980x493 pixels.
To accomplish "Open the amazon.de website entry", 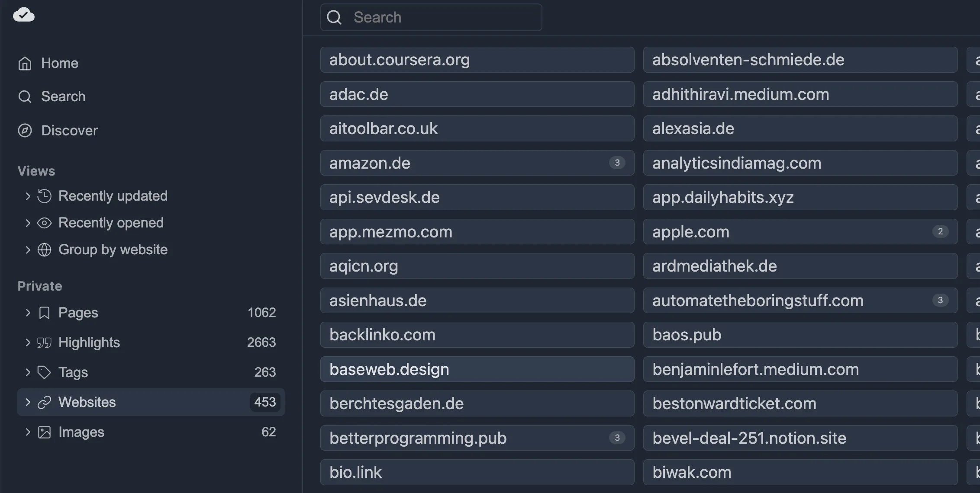I will coord(477,163).
